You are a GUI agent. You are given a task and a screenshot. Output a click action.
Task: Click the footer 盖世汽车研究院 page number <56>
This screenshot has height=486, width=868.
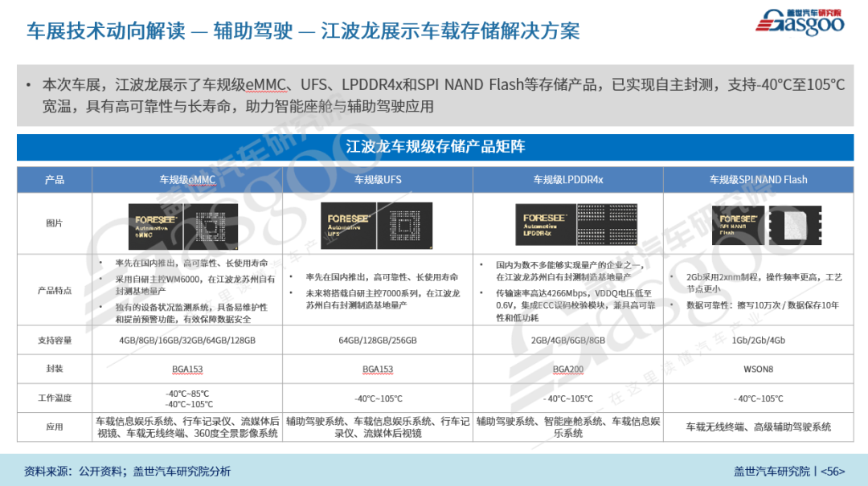[789, 472]
